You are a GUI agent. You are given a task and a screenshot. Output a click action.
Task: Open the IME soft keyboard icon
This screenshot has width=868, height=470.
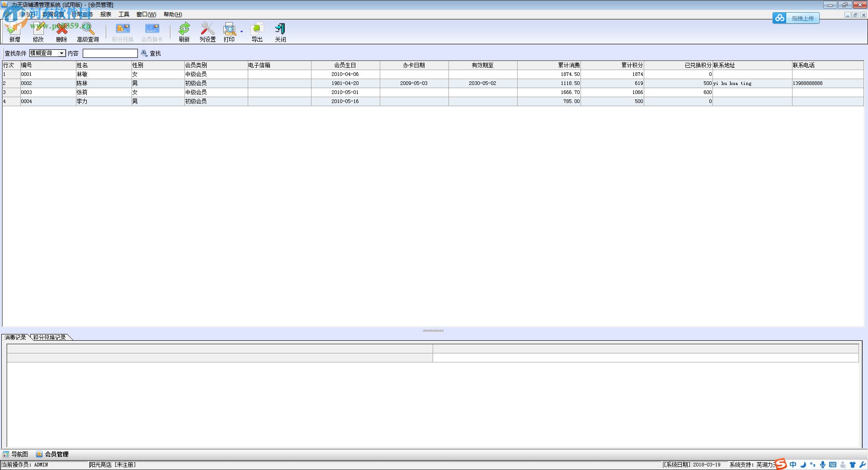click(833, 465)
